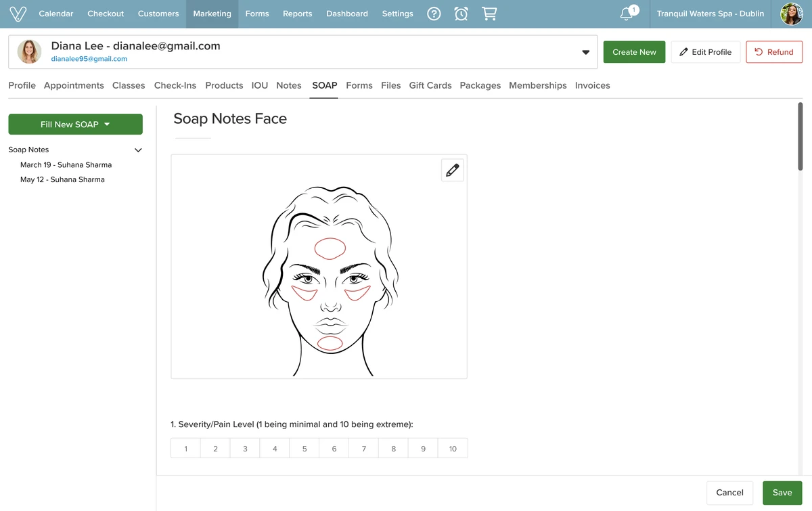Select severity level 8
812x511 pixels.
tap(393, 448)
